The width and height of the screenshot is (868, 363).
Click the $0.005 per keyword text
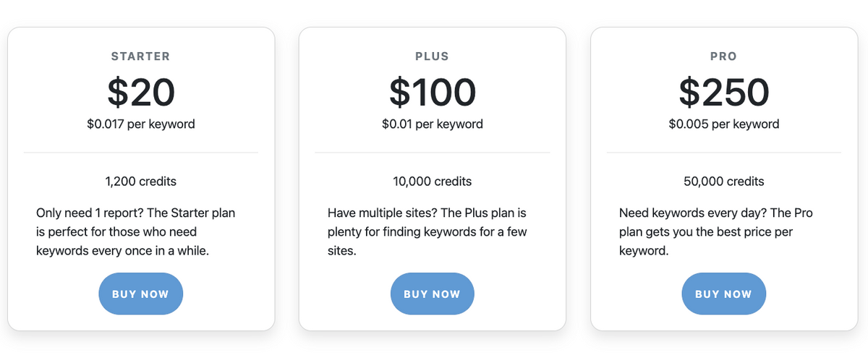pos(723,124)
